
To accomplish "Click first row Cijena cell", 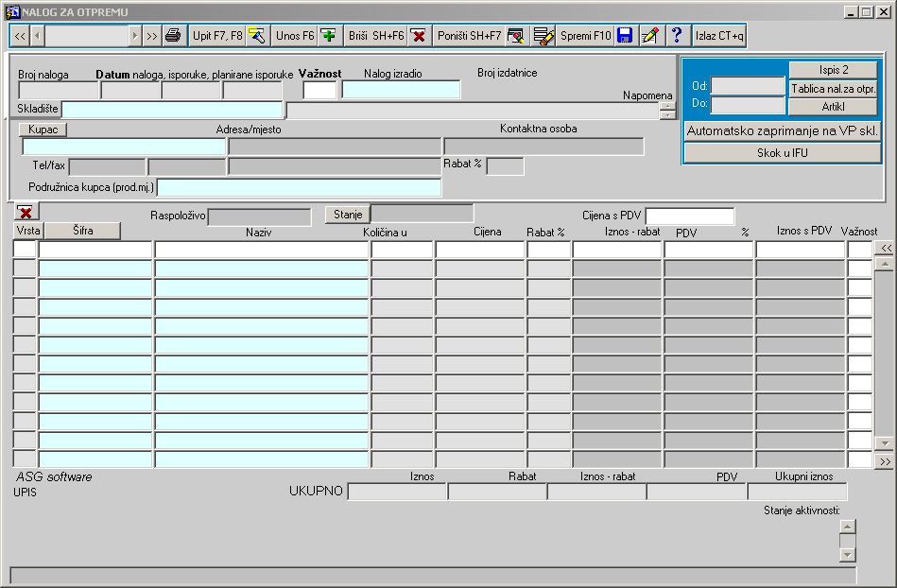I will point(480,250).
